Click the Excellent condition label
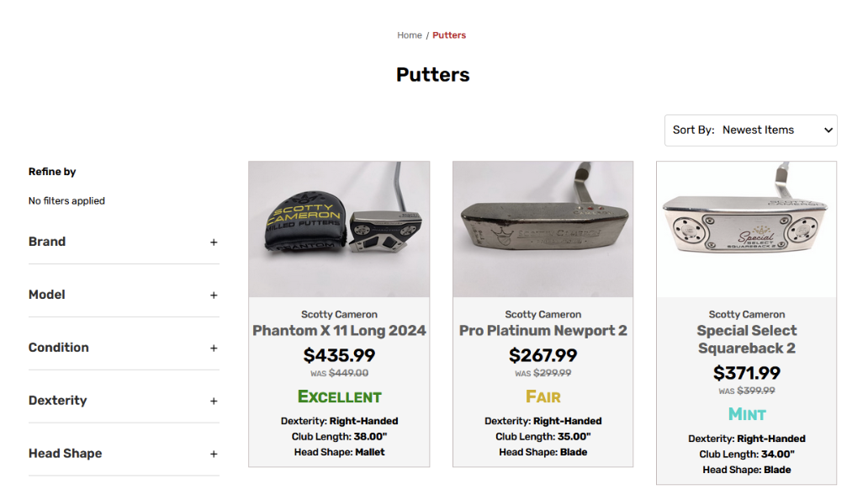868x495 pixels. pyautogui.click(x=339, y=395)
